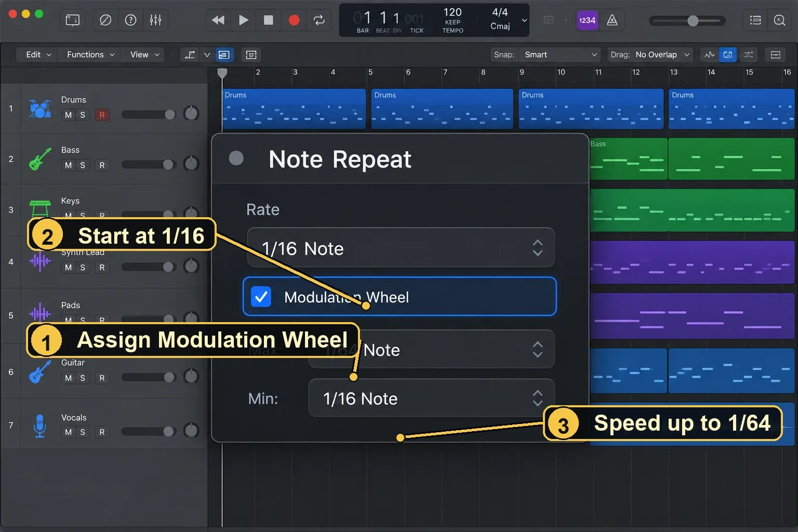Screen dimensions: 798x532
Task: Open the View menu
Action: pyautogui.click(x=144, y=55)
